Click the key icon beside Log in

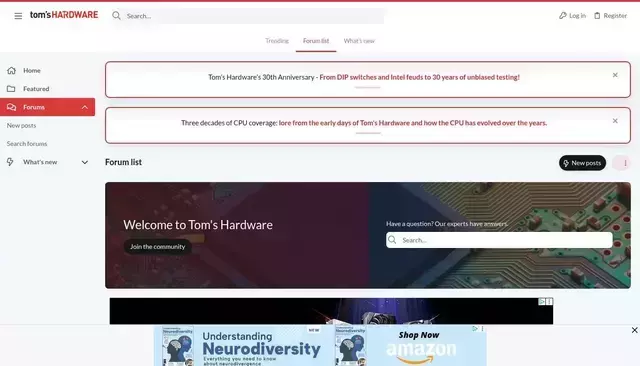(x=562, y=16)
